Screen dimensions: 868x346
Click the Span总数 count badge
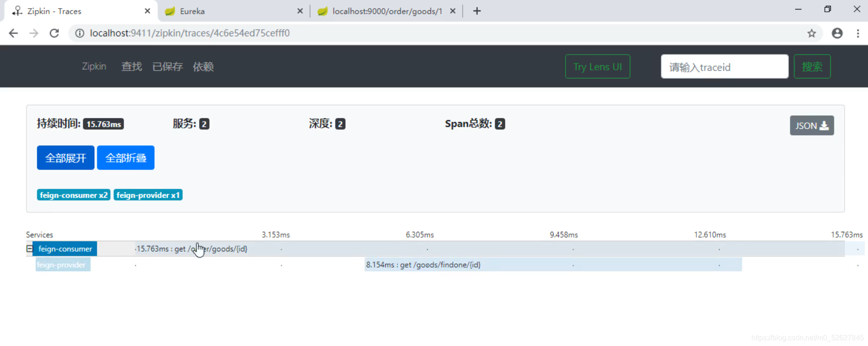pyautogui.click(x=500, y=124)
